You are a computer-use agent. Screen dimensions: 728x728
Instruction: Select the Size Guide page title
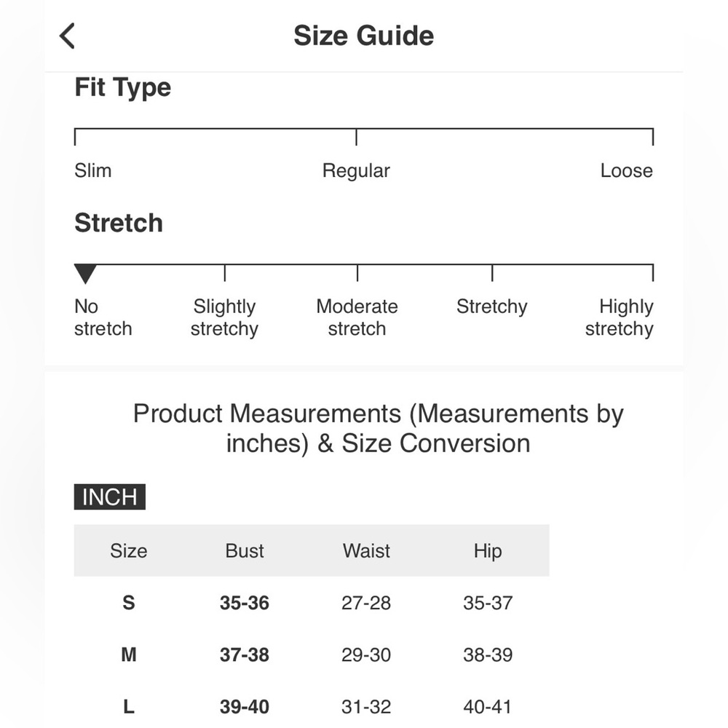pos(363,36)
